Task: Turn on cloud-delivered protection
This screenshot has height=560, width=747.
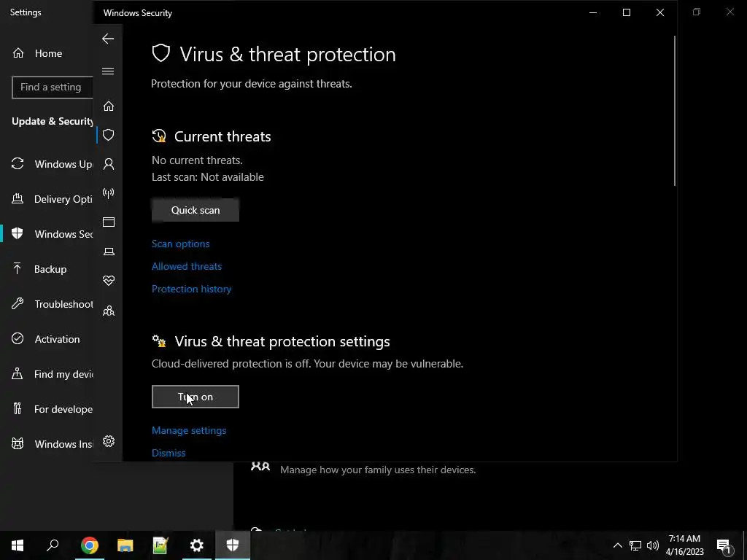Action: [x=196, y=397]
